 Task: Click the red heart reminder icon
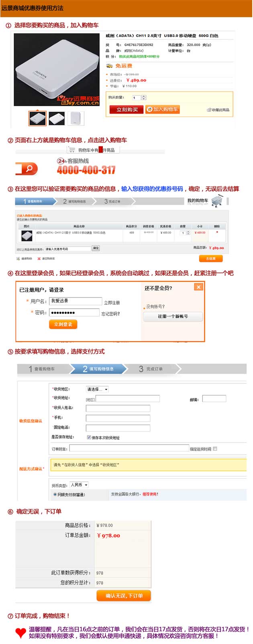click(21, 633)
